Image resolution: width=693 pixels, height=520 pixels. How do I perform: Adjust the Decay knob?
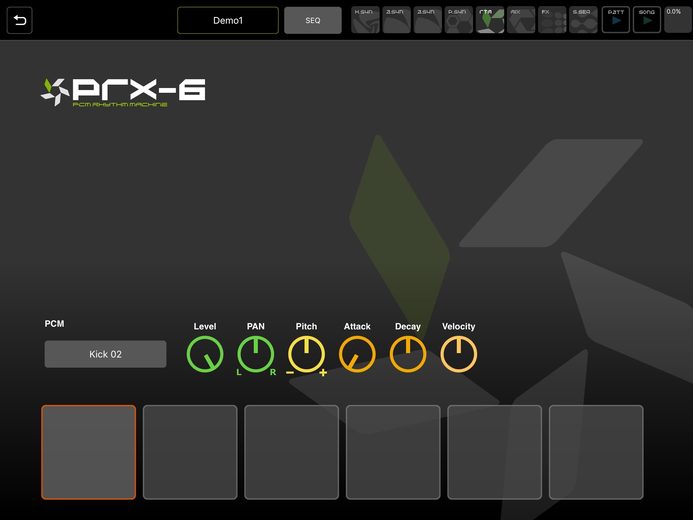[408, 354]
